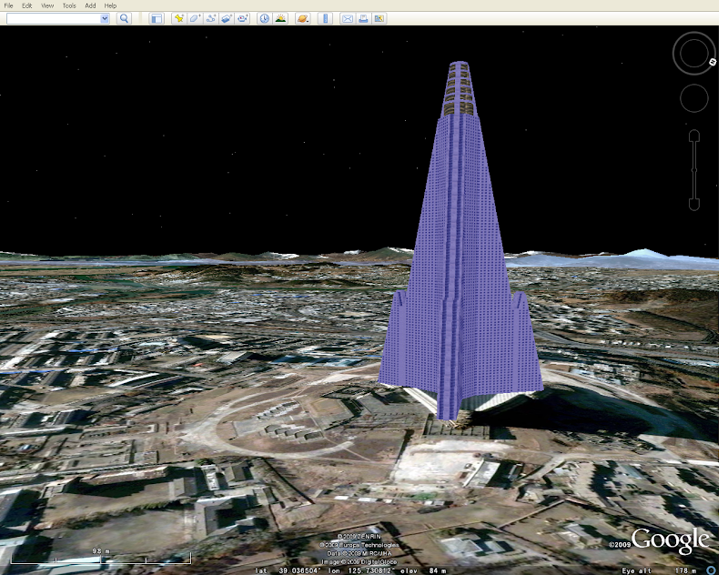Open the Add menu
Screen dimensions: 728x575
point(90,5)
